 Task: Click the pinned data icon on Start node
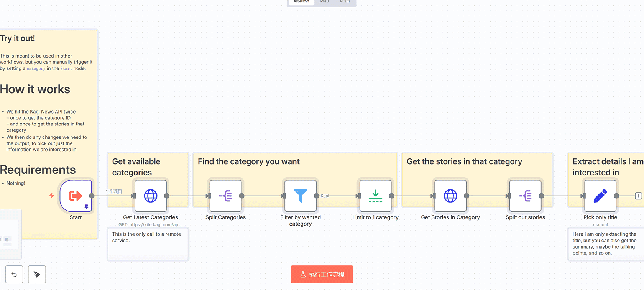point(86,207)
